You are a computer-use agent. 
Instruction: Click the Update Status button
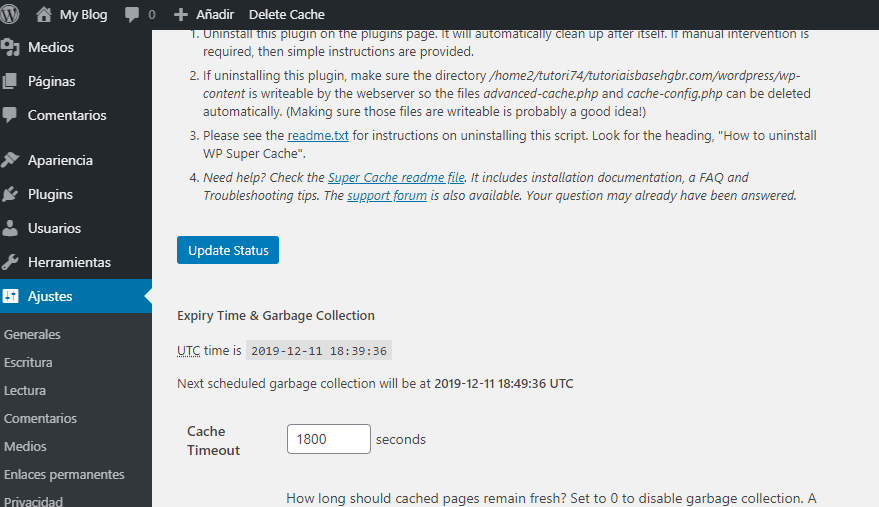click(228, 250)
